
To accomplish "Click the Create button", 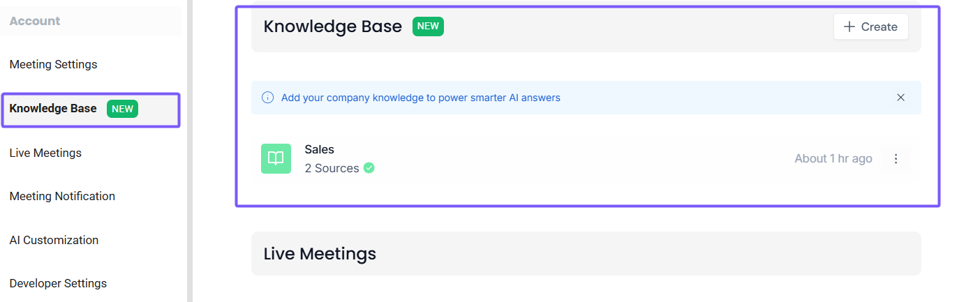I will (x=870, y=27).
